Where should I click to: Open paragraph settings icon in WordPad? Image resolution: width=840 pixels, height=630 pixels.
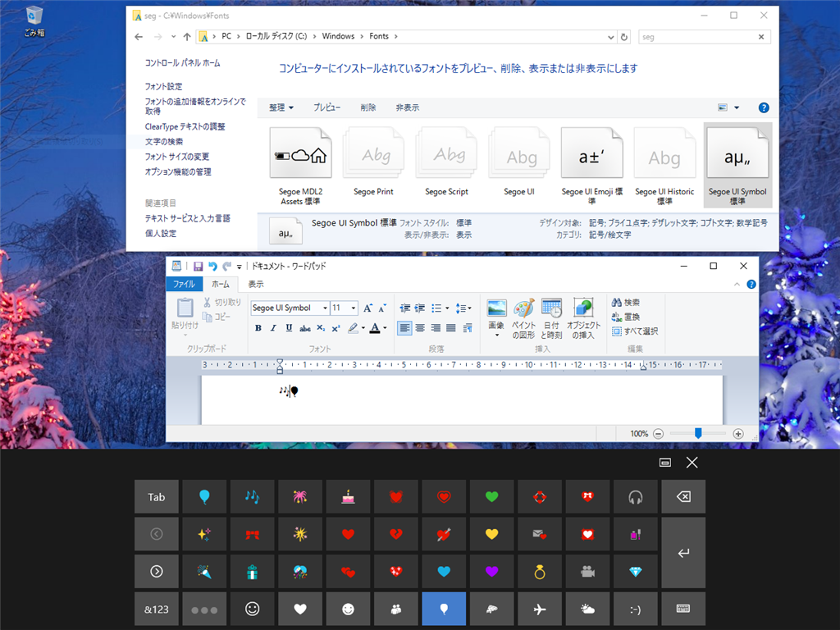click(468, 328)
